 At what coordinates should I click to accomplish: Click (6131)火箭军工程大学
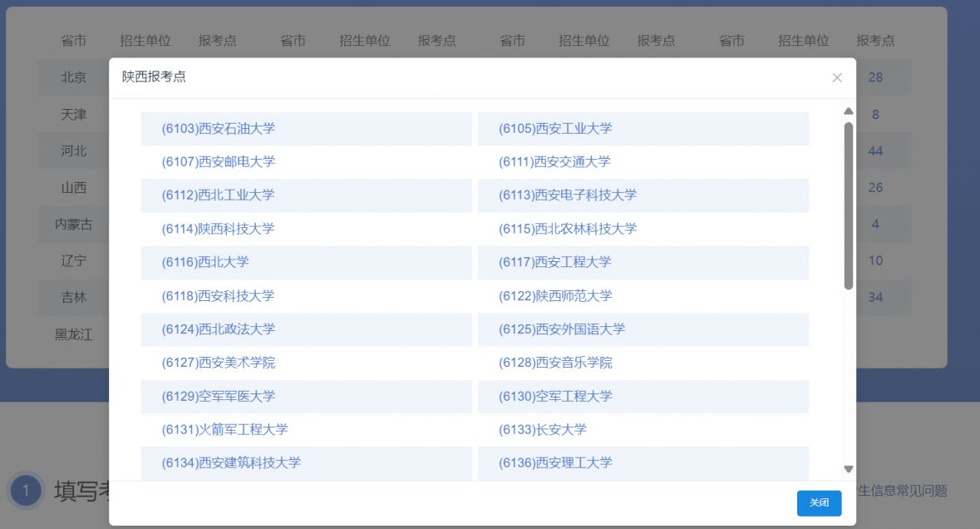click(x=224, y=429)
